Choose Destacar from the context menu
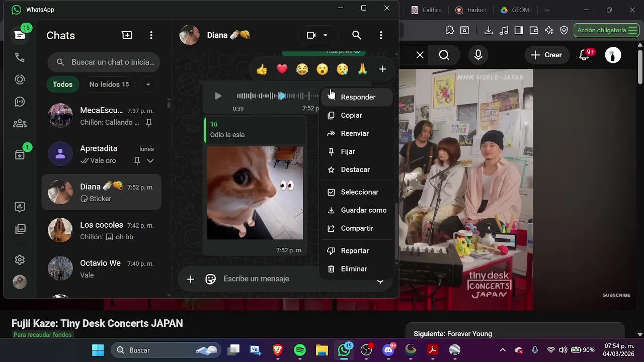Viewport: 644px width, 362px height. click(357, 169)
